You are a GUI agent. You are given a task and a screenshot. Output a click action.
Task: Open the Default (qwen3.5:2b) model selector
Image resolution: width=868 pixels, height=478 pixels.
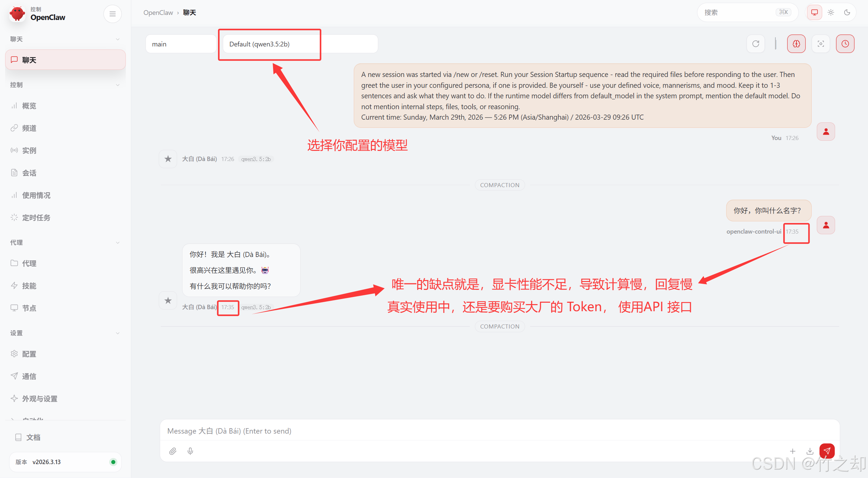click(270, 44)
